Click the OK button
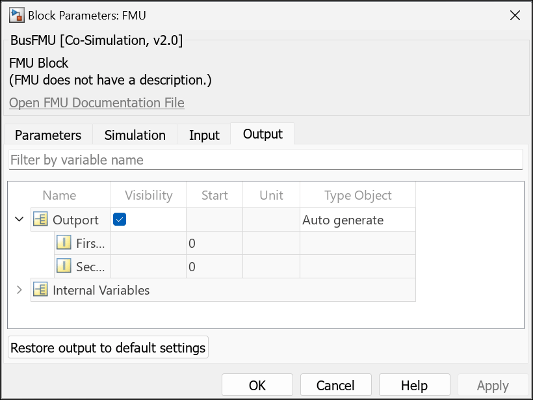The width and height of the screenshot is (533, 400). [x=257, y=385]
